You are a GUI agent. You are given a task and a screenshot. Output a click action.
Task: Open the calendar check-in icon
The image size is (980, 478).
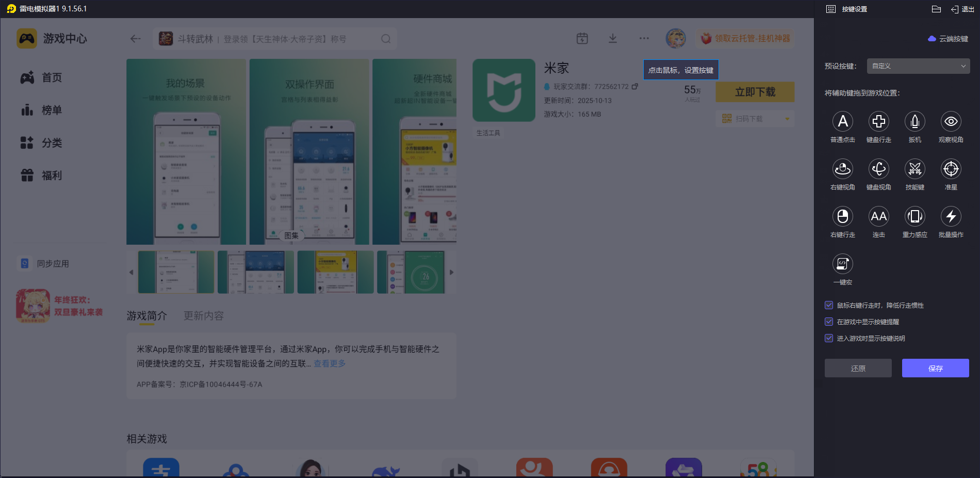coord(582,39)
